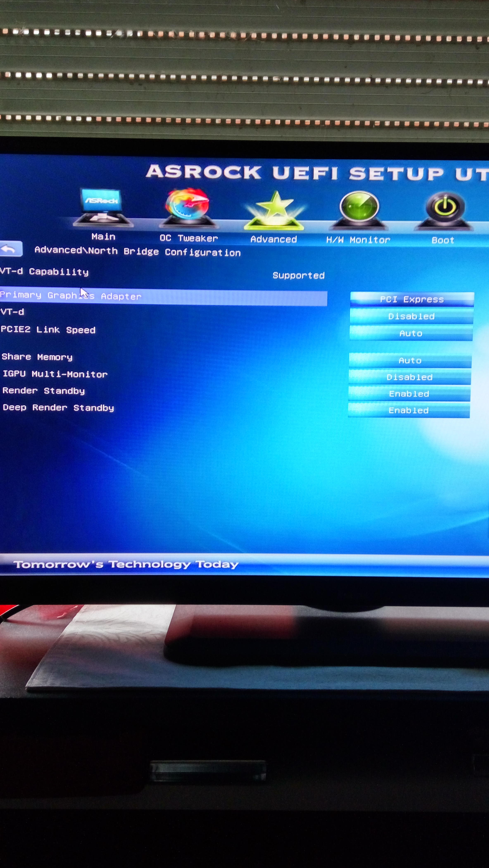
Task: Select the PCIE2 Link Speed label
Action: [48, 330]
